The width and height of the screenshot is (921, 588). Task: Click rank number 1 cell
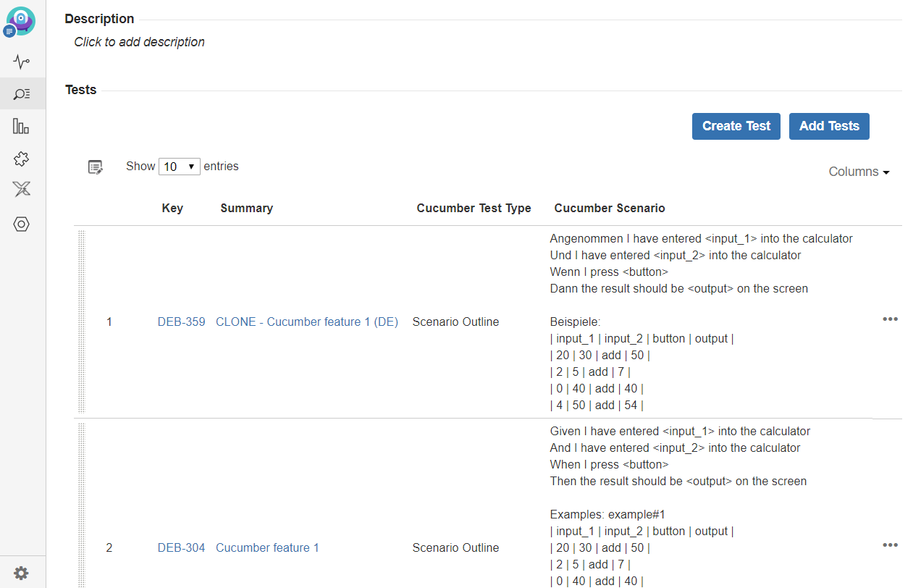pos(109,322)
